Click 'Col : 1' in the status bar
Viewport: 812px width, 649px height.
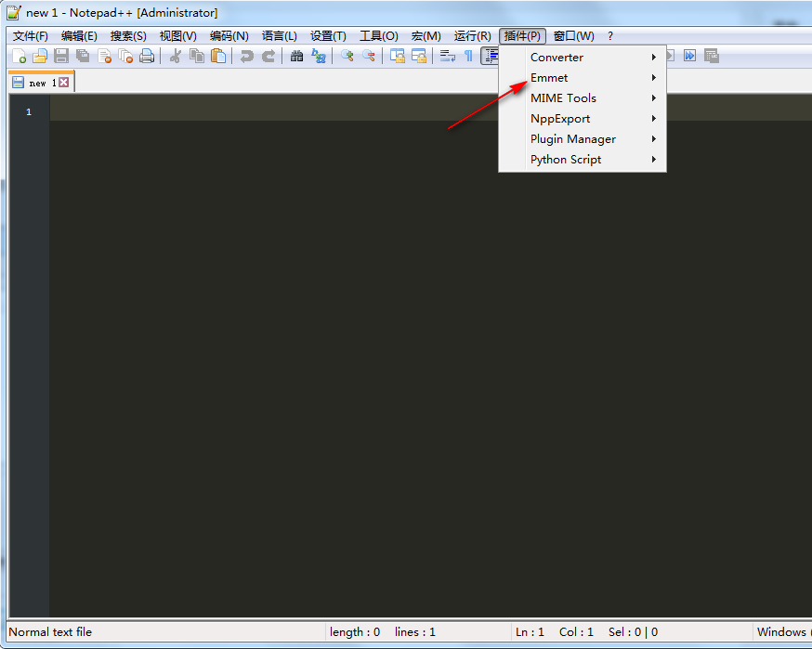click(x=576, y=632)
